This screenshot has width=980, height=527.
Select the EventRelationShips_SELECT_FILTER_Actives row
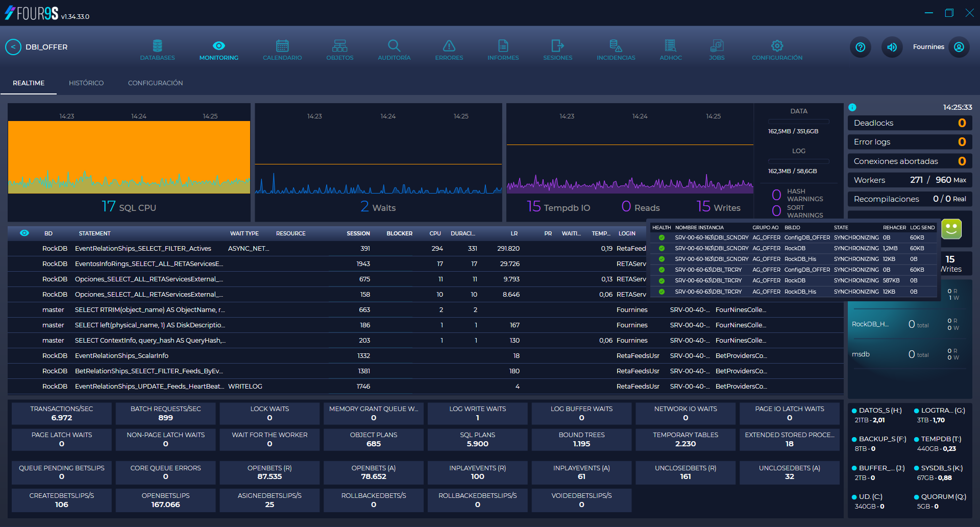point(143,249)
